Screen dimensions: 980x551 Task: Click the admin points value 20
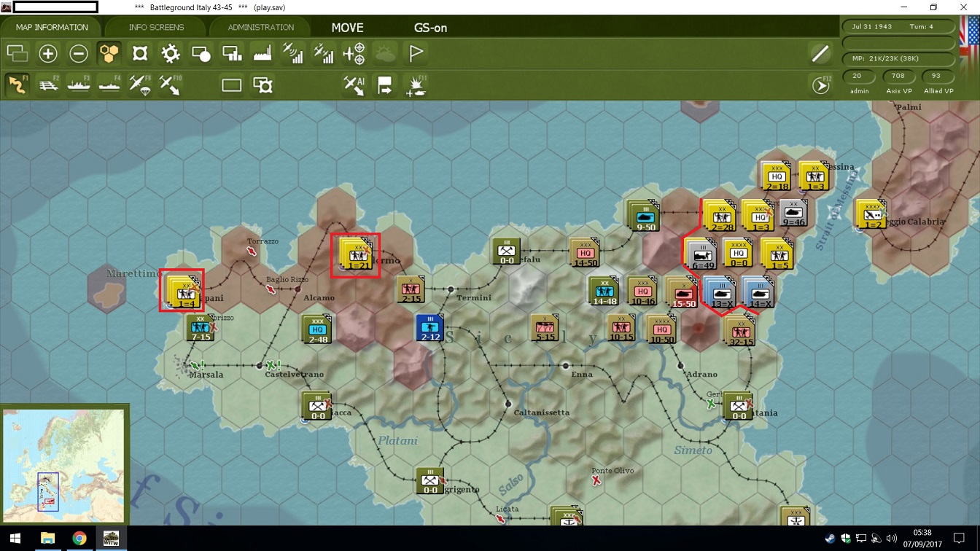[857, 76]
